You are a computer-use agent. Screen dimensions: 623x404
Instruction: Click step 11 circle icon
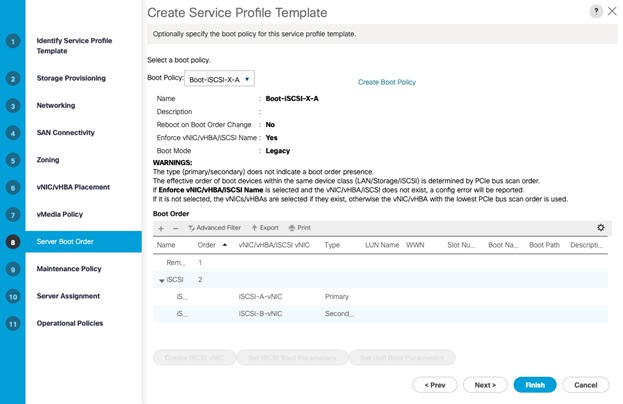tap(13, 324)
